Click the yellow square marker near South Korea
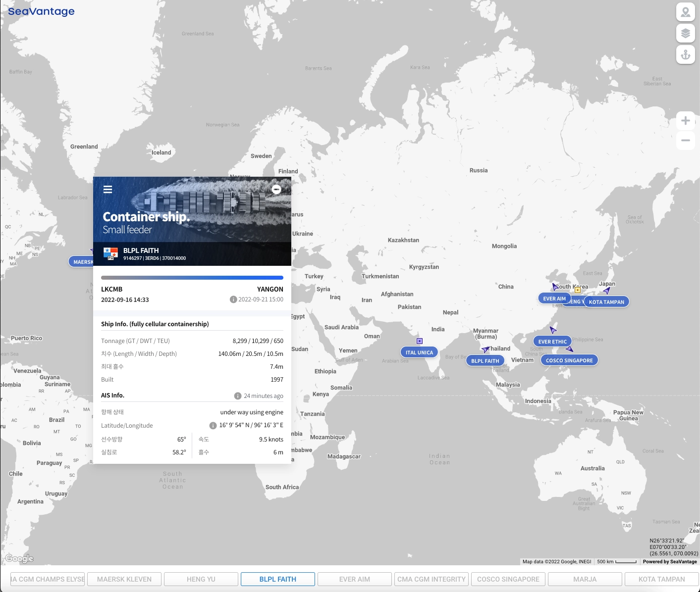 [578, 290]
